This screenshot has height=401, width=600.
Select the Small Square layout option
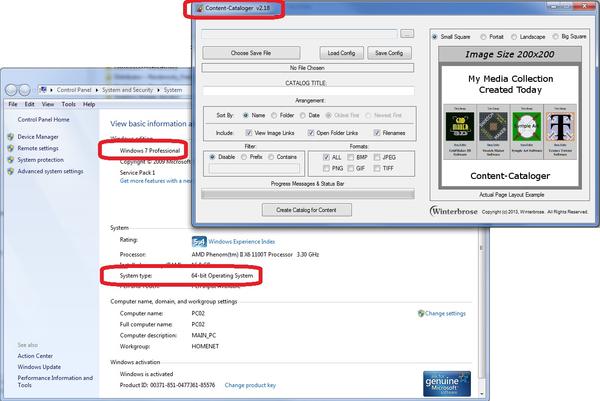tap(435, 37)
